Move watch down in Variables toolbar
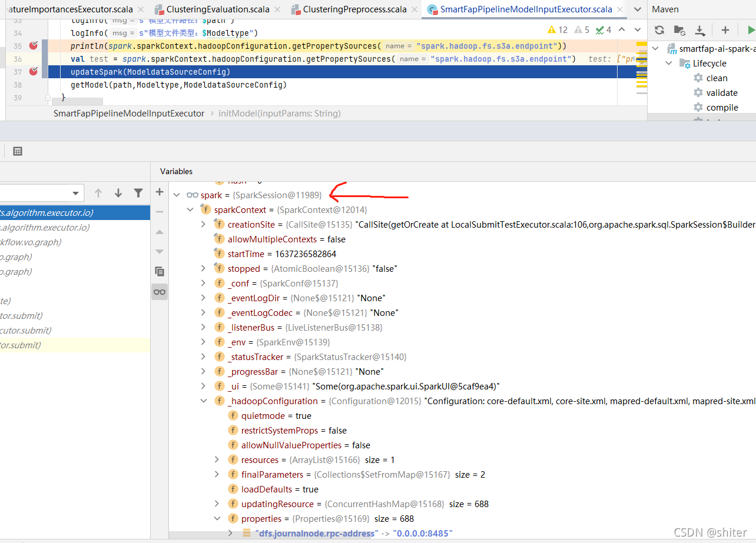The height and width of the screenshot is (543, 756). point(160,252)
